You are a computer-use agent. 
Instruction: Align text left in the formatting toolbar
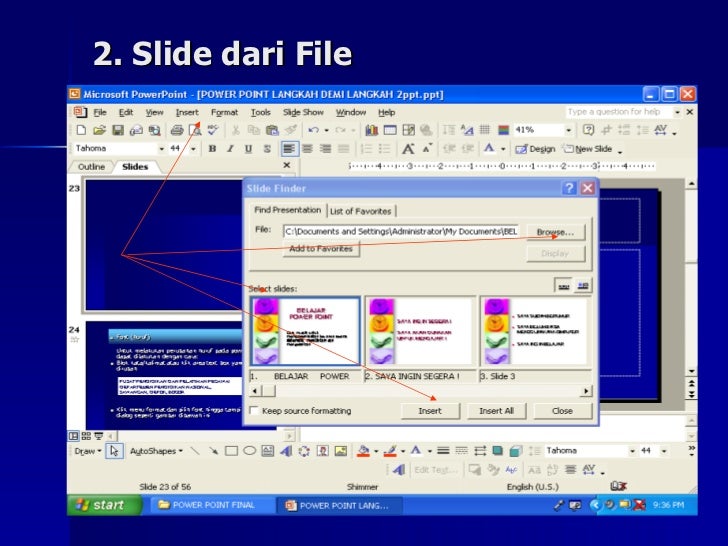pyautogui.click(x=289, y=149)
